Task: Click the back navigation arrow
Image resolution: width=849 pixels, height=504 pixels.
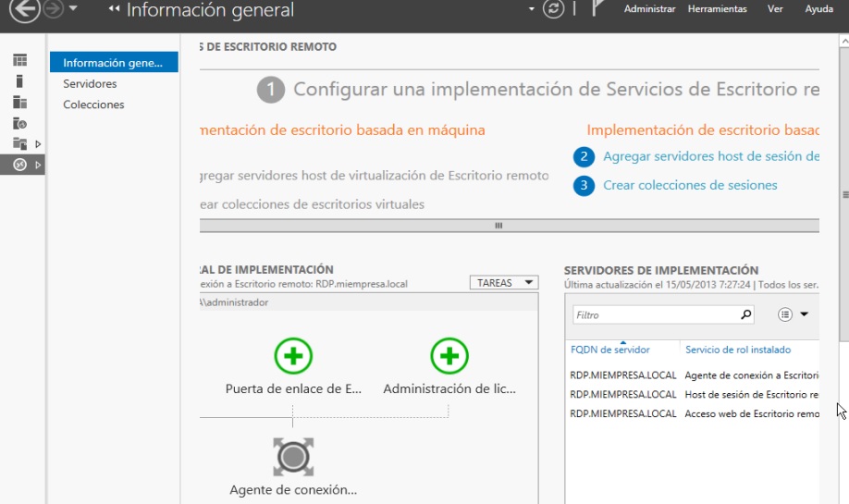Action: click(x=26, y=10)
